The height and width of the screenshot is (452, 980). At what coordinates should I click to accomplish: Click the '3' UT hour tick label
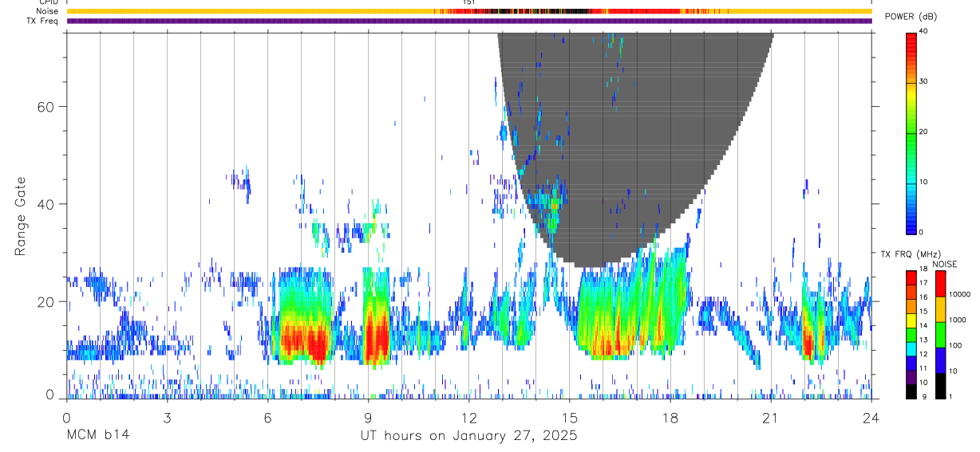click(167, 417)
